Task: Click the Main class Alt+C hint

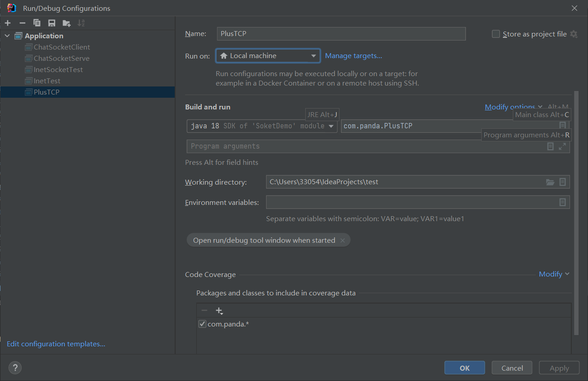Action: tap(542, 115)
